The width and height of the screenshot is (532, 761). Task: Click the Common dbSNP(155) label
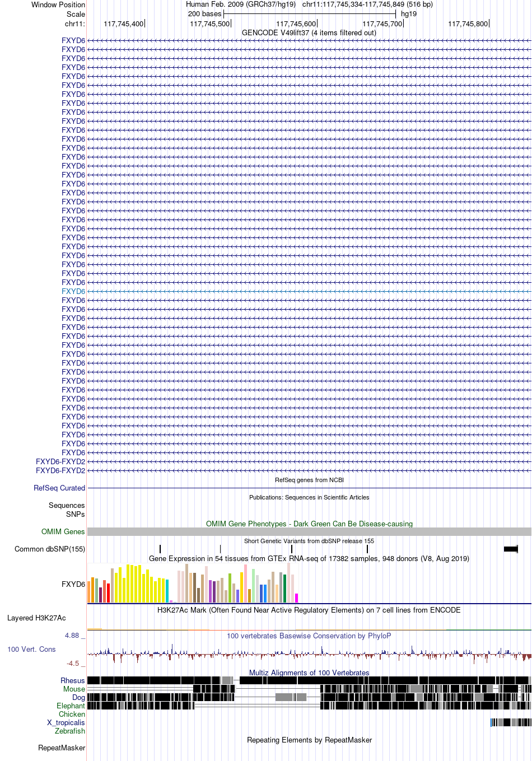(50, 549)
